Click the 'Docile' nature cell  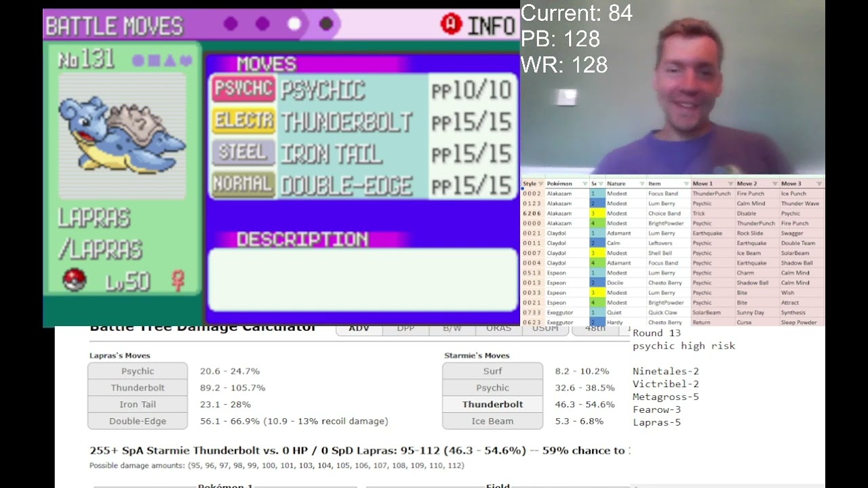pyautogui.click(x=625, y=283)
